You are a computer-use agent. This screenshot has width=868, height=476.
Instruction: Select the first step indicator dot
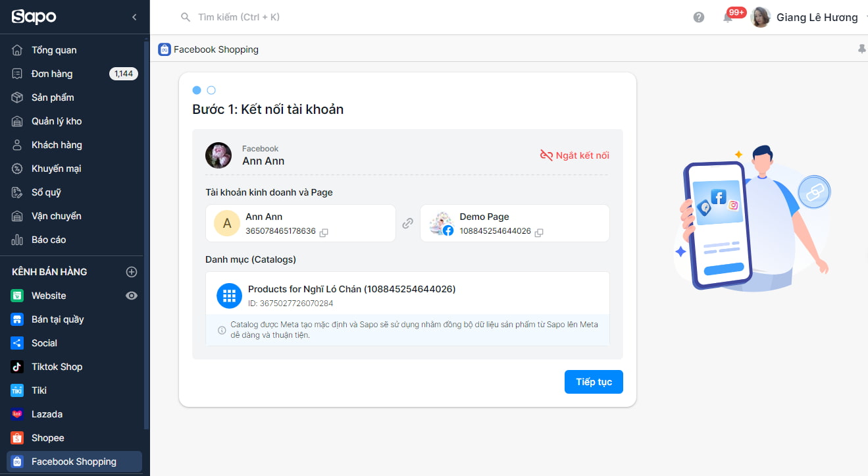click(x=197, y=90)
